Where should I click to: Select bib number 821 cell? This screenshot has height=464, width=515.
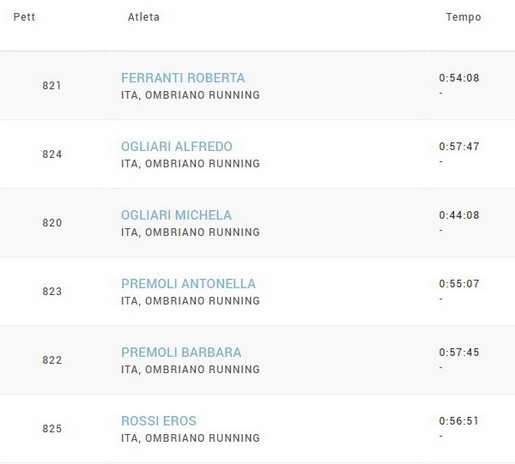[52, 86]
